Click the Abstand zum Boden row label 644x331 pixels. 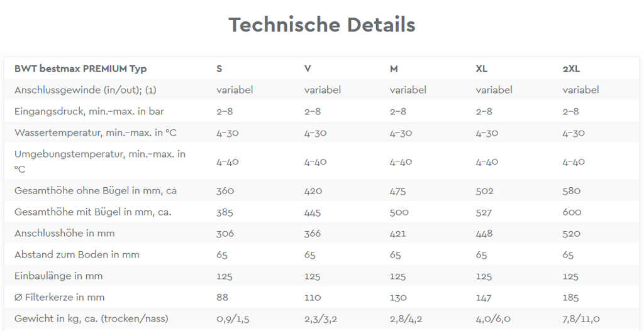point(77,255)
